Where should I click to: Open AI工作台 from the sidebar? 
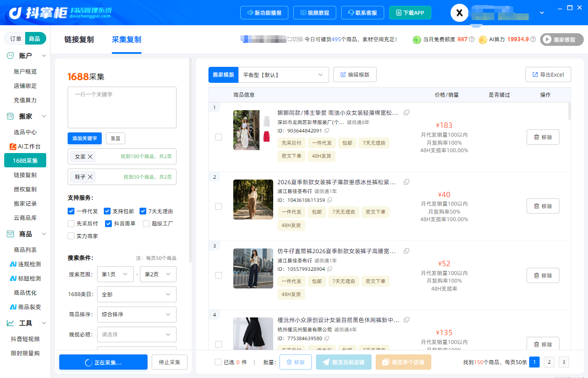pos(25,146)
